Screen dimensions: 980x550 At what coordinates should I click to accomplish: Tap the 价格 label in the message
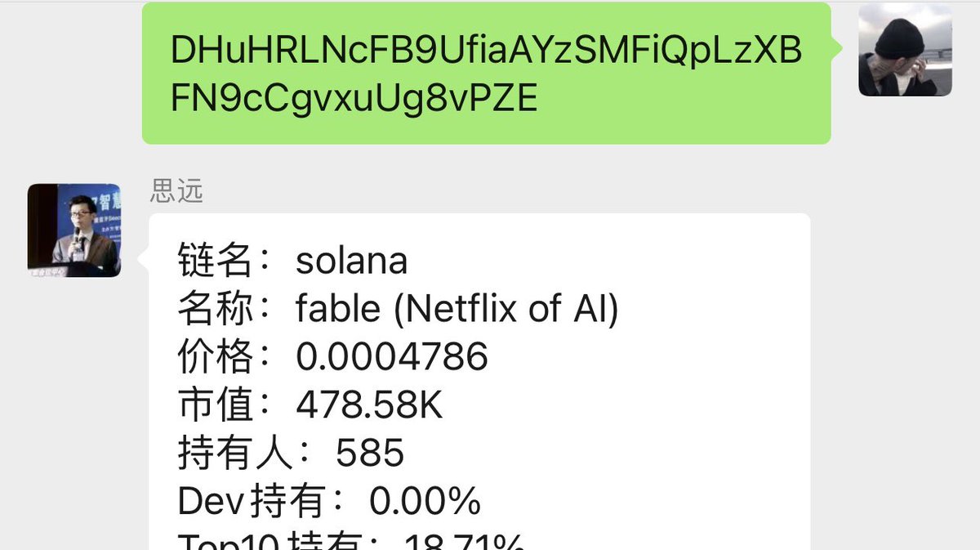pos(216,357)
